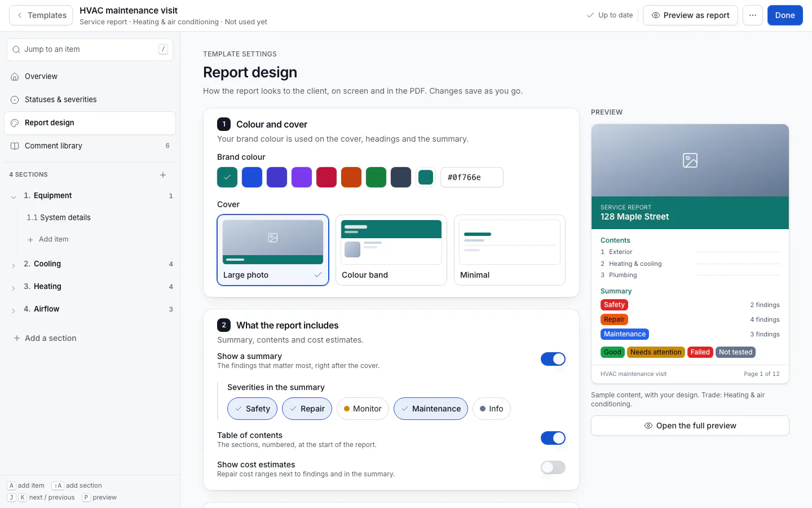Click the Up to date status indicator
Screen dimensions: 812x508
tap(610, 15)
